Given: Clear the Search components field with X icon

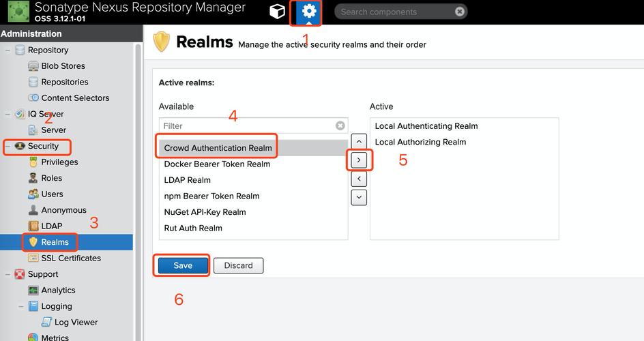Looking at the screenshot, I should (x=460, y=12).
